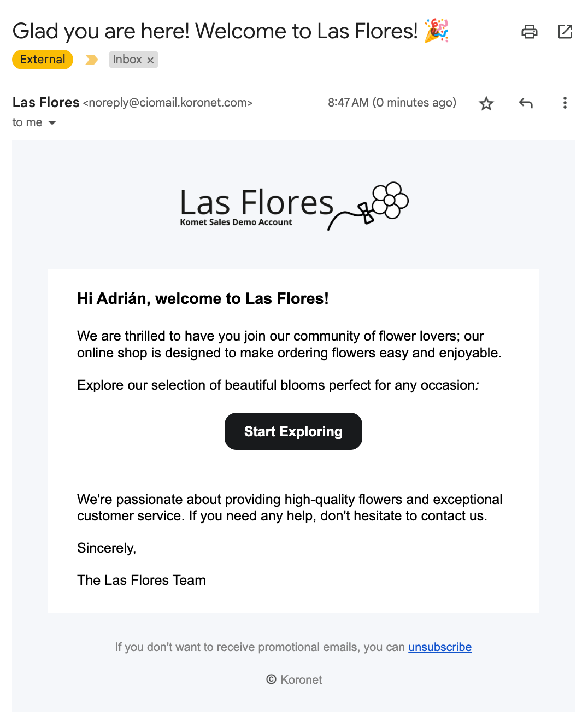Expand recipient details arrow next to "to me"

tap(52, 123)
